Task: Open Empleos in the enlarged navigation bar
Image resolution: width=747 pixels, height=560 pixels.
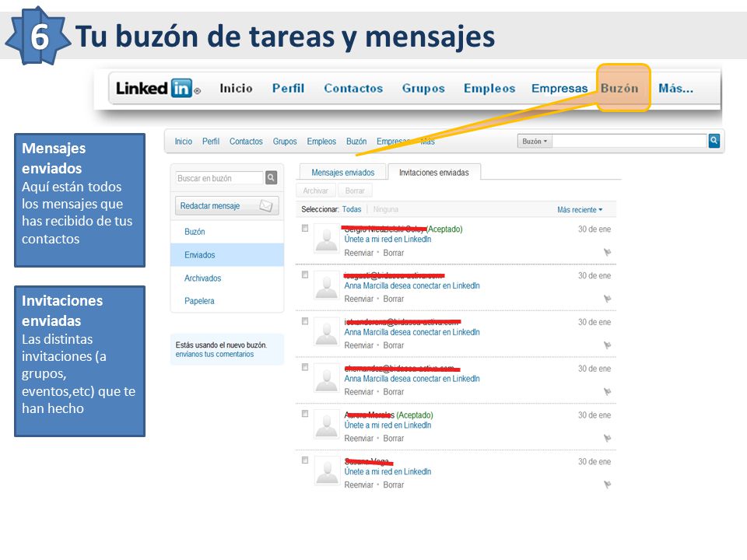Action: click(489, 89)
